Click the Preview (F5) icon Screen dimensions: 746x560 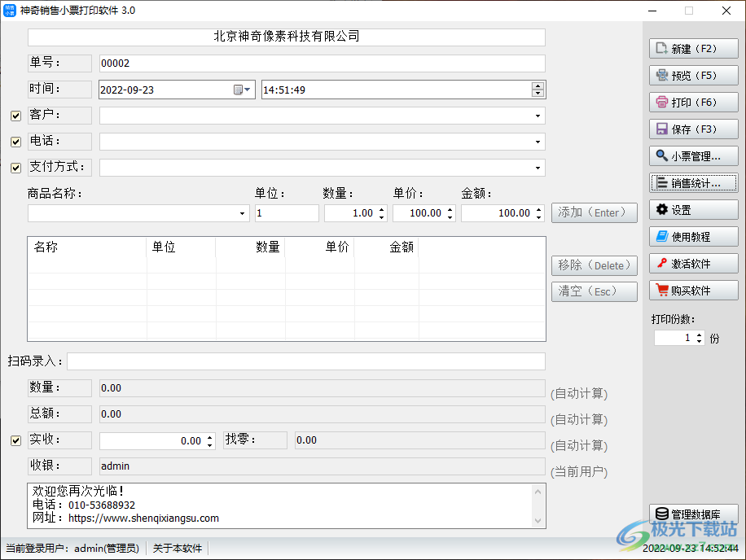click(661, 75)
